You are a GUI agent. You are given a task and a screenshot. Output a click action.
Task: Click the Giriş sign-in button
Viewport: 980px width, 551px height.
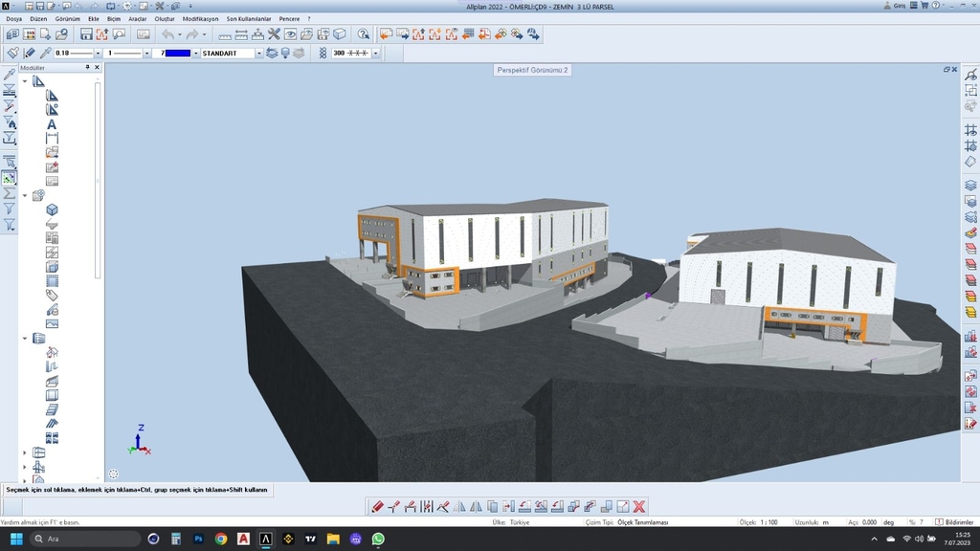coord(897,6)
